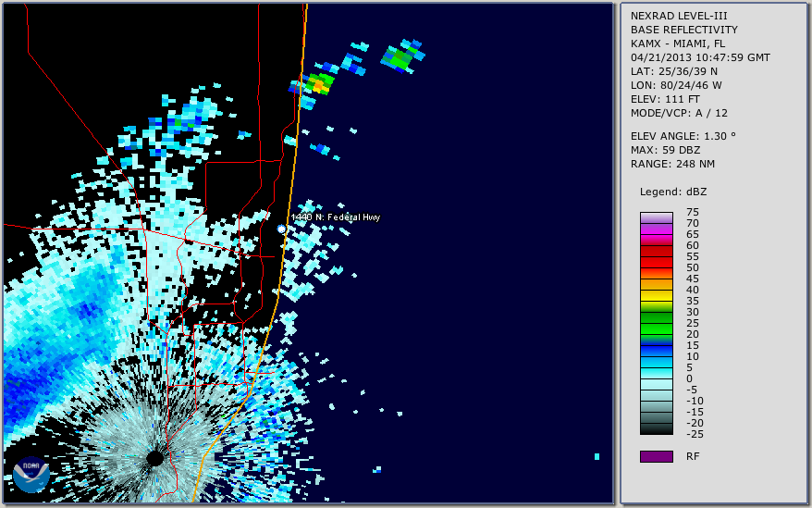
Task: Click the white location marker on the map
Action: [281, 229]
